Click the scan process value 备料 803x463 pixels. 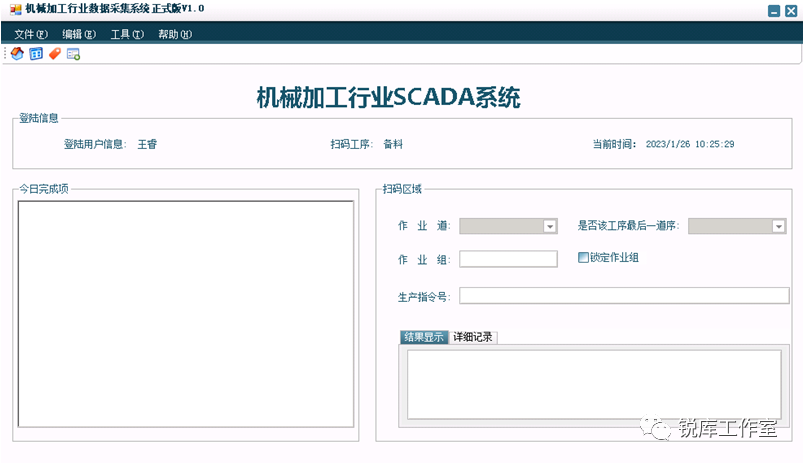(393, 144)
